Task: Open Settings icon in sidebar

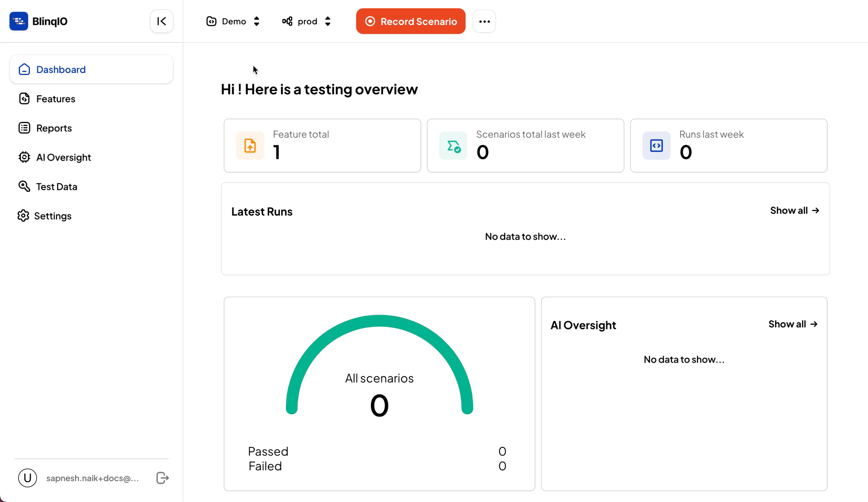Action: pos(24,216)
